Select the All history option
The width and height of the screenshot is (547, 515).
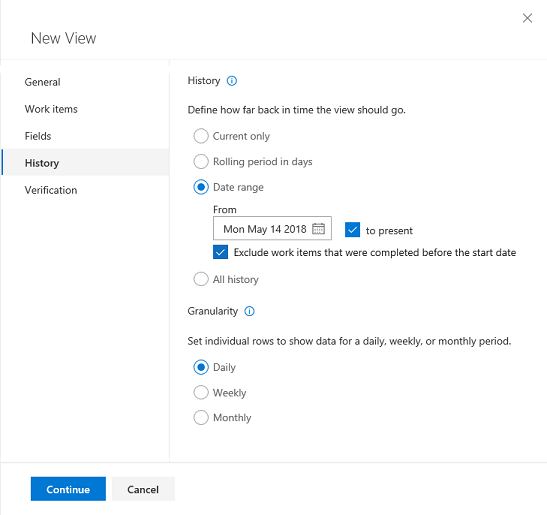(x=201, y=279)
